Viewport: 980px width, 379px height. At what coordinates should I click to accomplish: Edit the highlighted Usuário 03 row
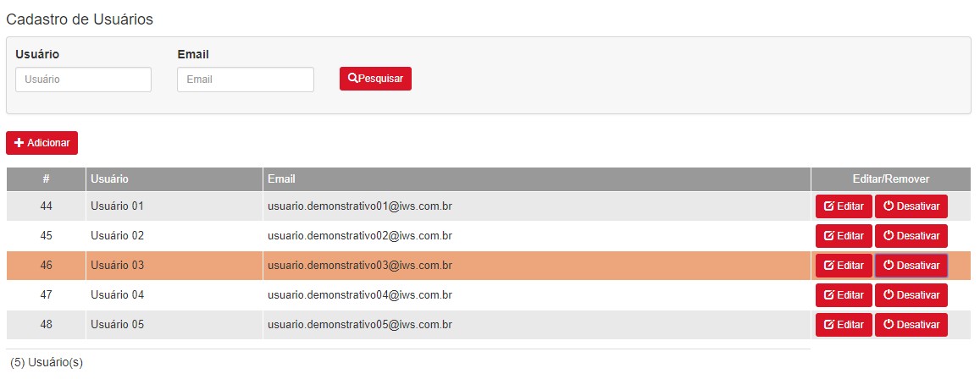click(x=843, y=266)
